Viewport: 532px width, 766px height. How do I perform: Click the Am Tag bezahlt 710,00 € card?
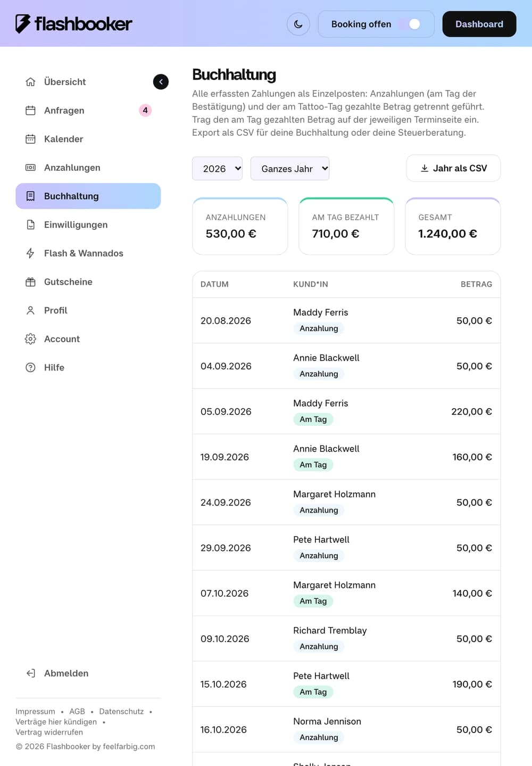click(346, 226)
